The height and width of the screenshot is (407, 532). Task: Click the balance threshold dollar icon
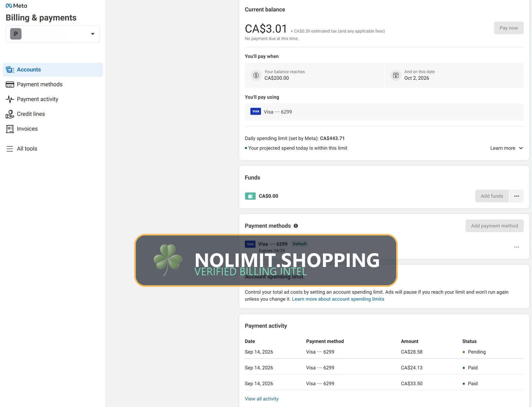point(256,75)
